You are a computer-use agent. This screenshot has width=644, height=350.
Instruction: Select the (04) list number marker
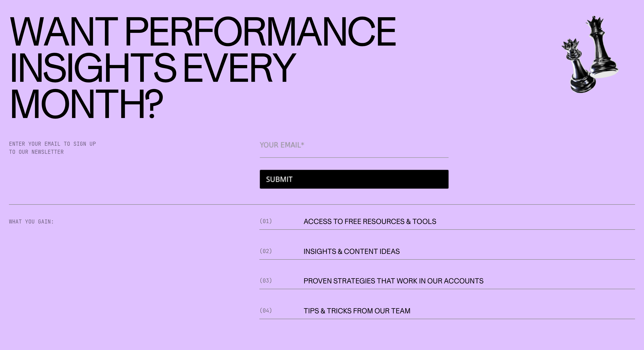point(266,310)
